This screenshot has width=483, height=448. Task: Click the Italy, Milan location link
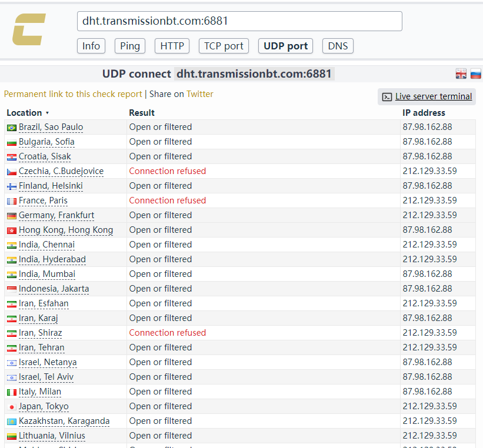tap(40, 392)
